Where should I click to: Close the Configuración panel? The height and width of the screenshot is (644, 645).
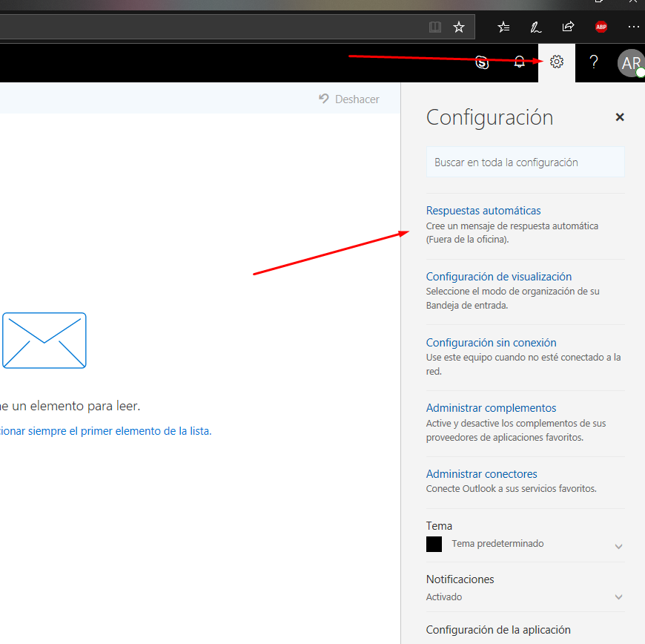coord(620,117)
